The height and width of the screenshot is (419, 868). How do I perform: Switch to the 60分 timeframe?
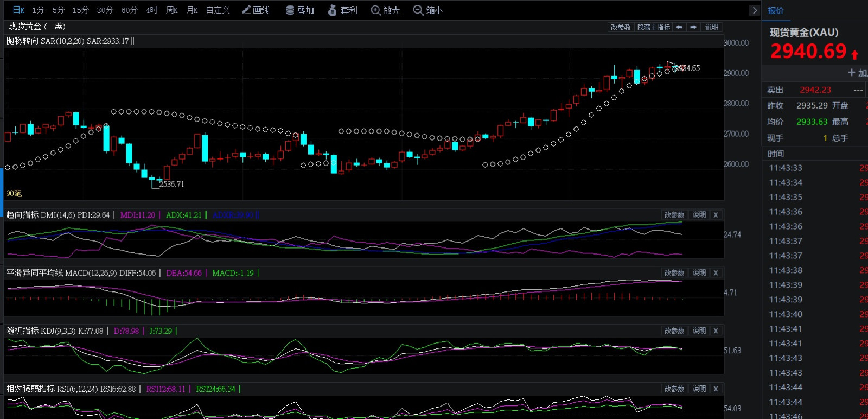[129, 10]
